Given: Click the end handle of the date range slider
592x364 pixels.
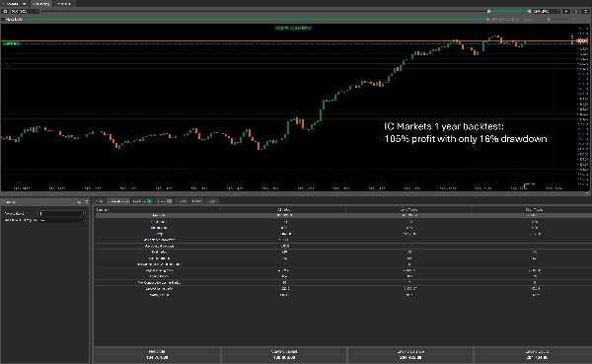Looking at the screenshot, I should tap(529, 11).
